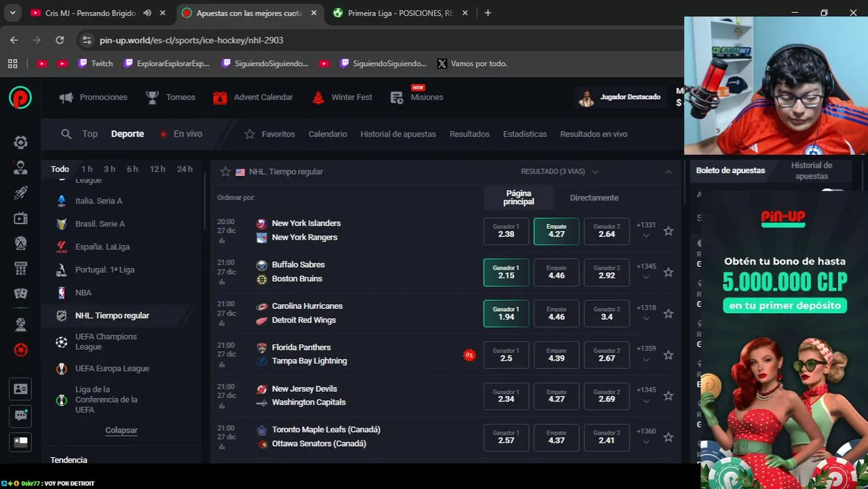Favorite the Islanders vs Rangers match star
Viewport: 868px width, 489px height.
tap(668, 231)
